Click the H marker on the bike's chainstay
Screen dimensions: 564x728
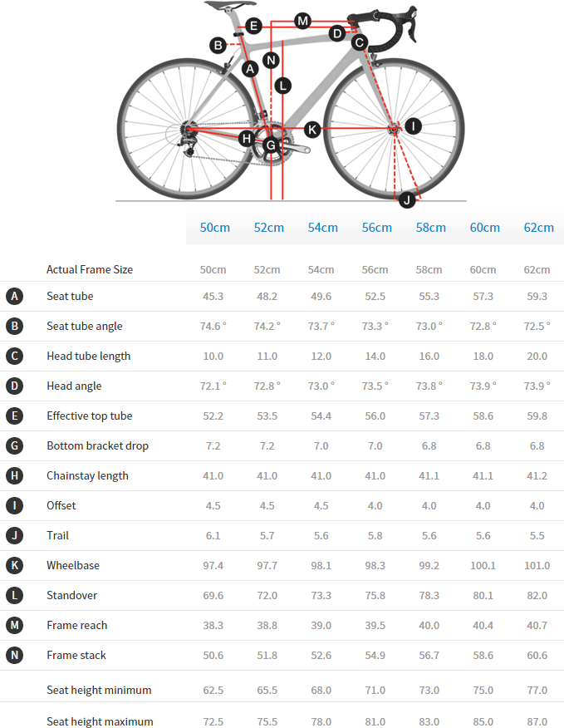pos(247,138)
